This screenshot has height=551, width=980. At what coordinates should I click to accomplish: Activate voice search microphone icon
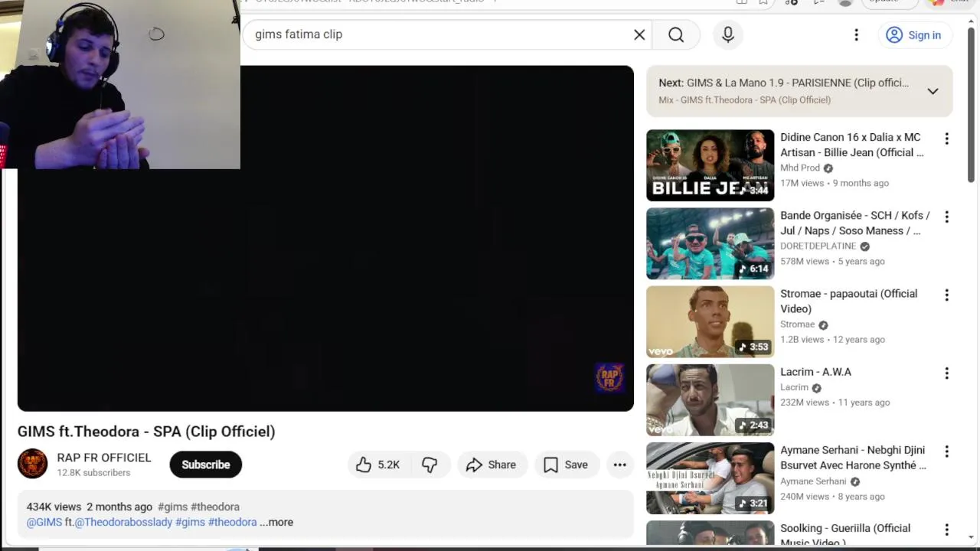click(728, 34)
